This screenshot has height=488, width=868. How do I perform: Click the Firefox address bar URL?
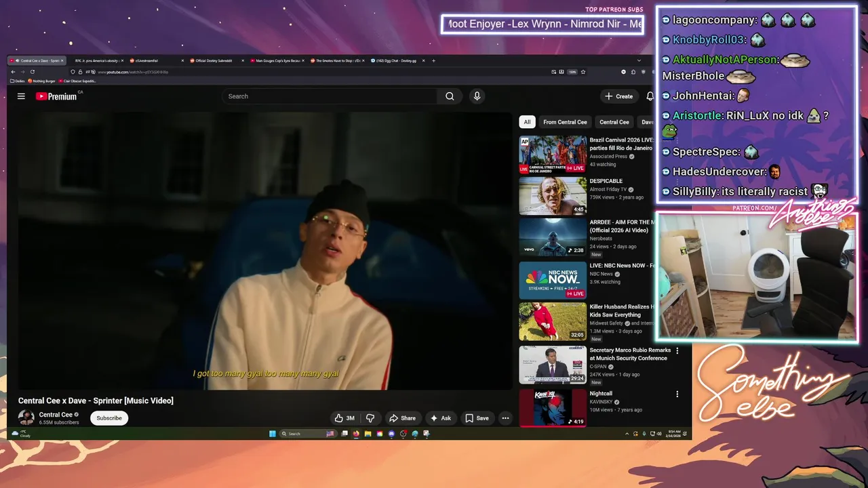coord(133,72)
